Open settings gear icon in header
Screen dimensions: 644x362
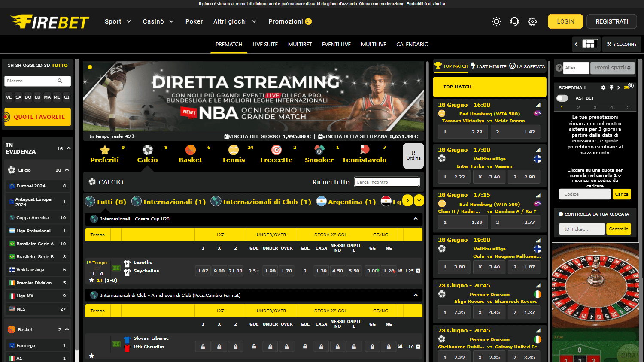tap(532, 21)
